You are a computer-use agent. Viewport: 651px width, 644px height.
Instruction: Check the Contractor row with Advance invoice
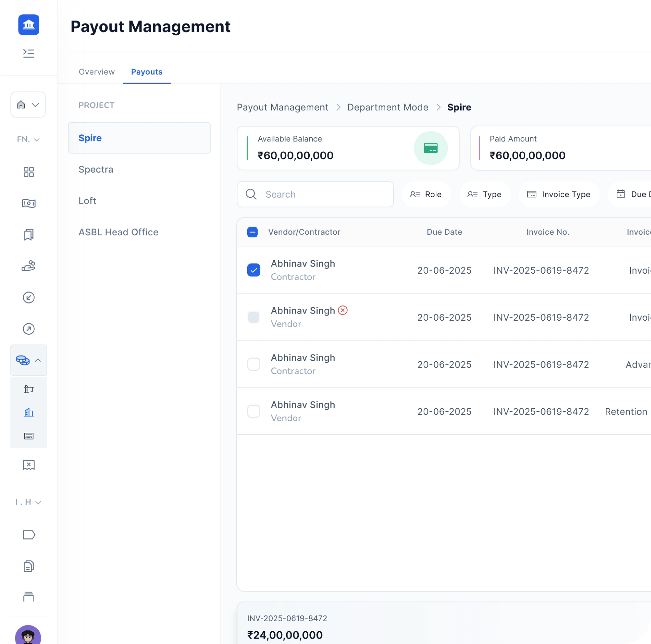click(254, 364)
